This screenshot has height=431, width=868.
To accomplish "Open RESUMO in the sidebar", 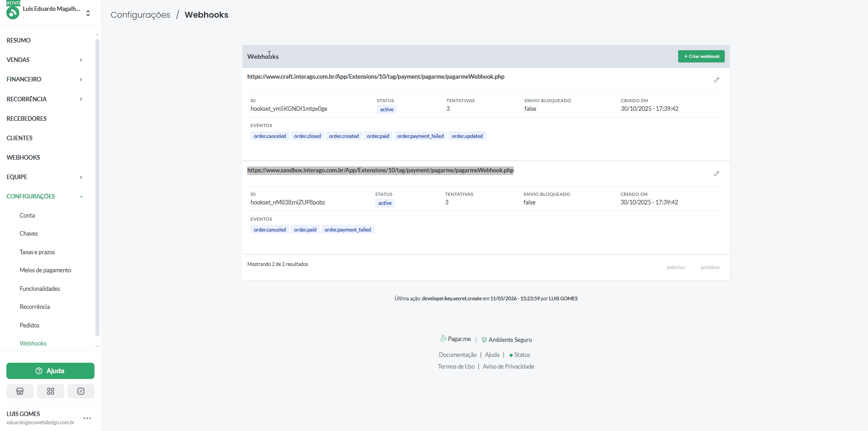I will [19, 40].
